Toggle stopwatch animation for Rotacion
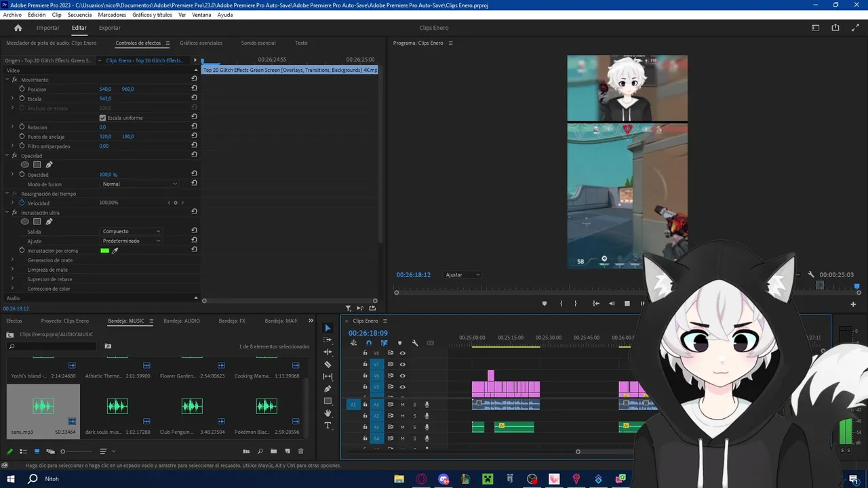This screenshot has height=488, width=868. tap(22, 127)
